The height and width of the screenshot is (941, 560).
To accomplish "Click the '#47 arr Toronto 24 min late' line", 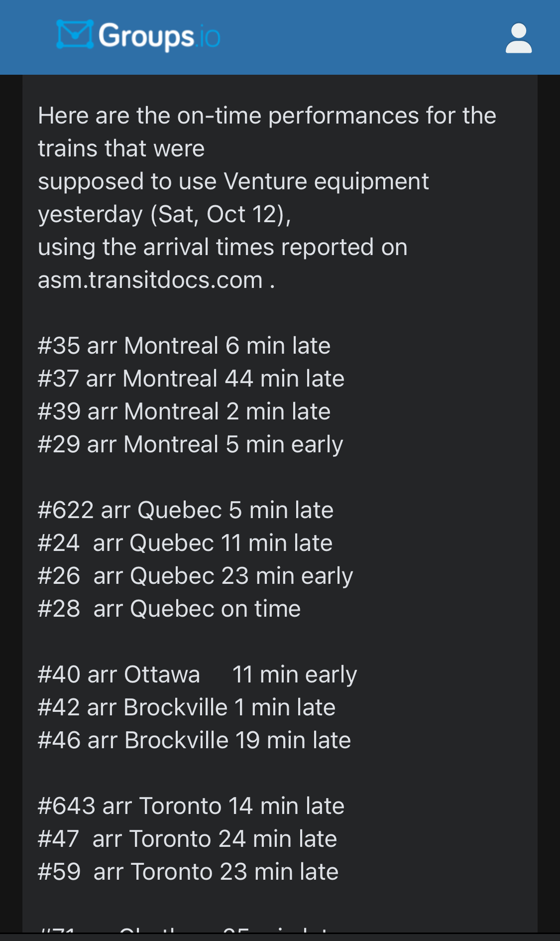I will tap(187, 839).
